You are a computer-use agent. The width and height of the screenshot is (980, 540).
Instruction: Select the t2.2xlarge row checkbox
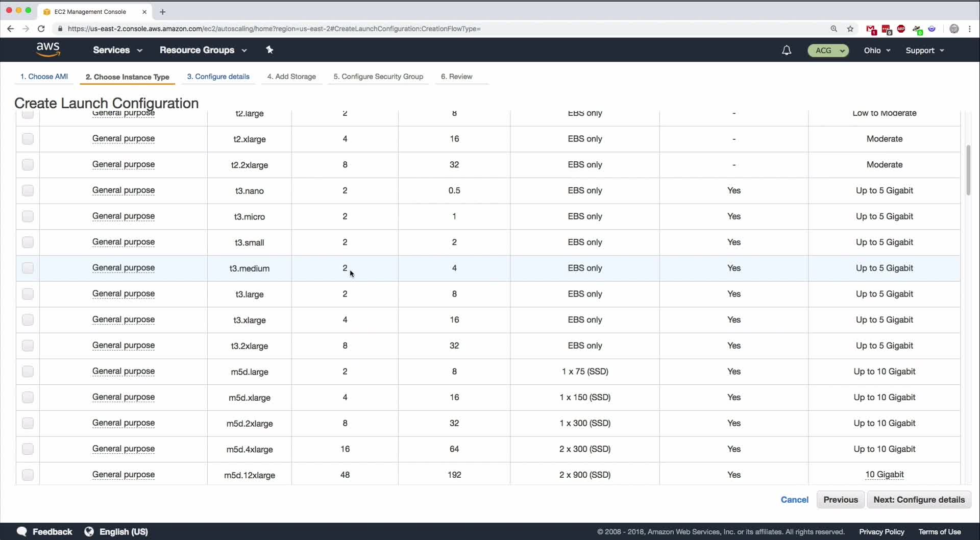pyautogui.click(x=28, y=164)
